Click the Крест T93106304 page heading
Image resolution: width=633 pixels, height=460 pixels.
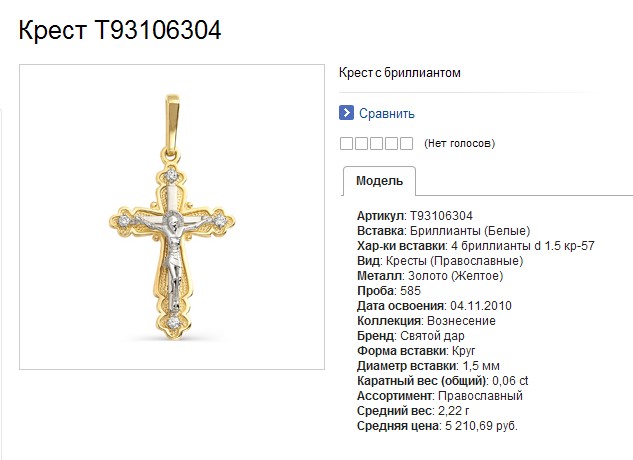tap(120, 30)
